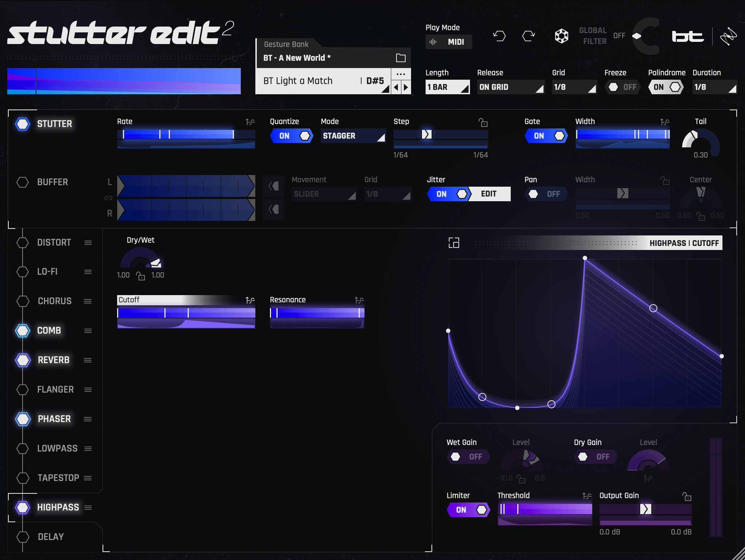Enable the Freeze switch
Image resolution: width=745 pixels, height=560 pixels.
click(x=623, y=87)
